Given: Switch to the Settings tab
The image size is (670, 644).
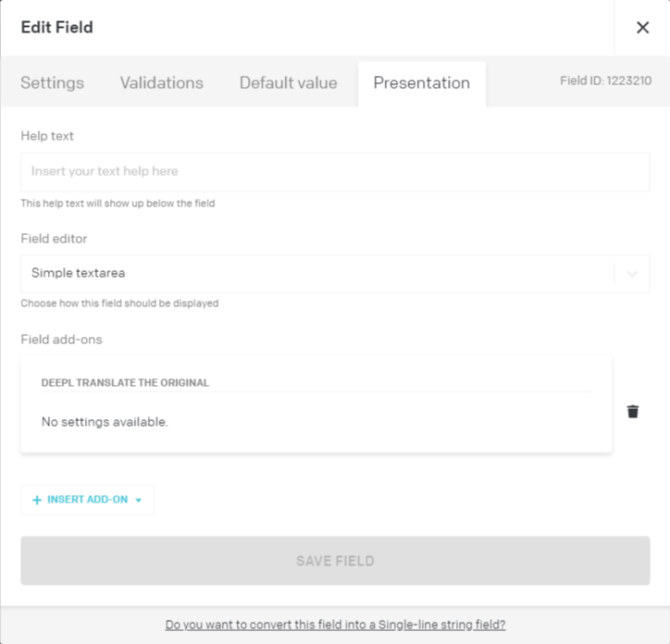Looking at the screenshot, I should (52, 82).
